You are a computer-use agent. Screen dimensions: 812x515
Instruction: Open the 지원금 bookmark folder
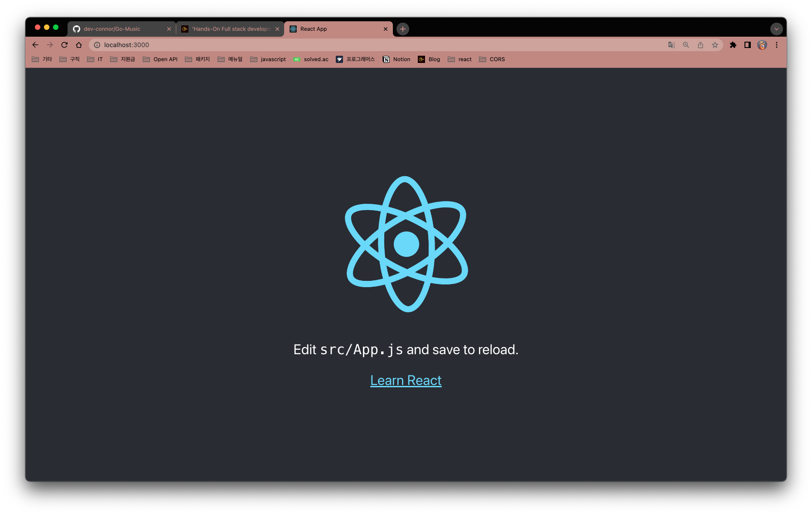click(123, 59)
